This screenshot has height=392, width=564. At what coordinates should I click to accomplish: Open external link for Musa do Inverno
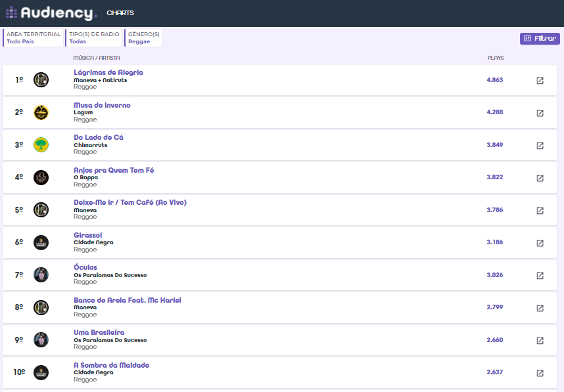540,113
